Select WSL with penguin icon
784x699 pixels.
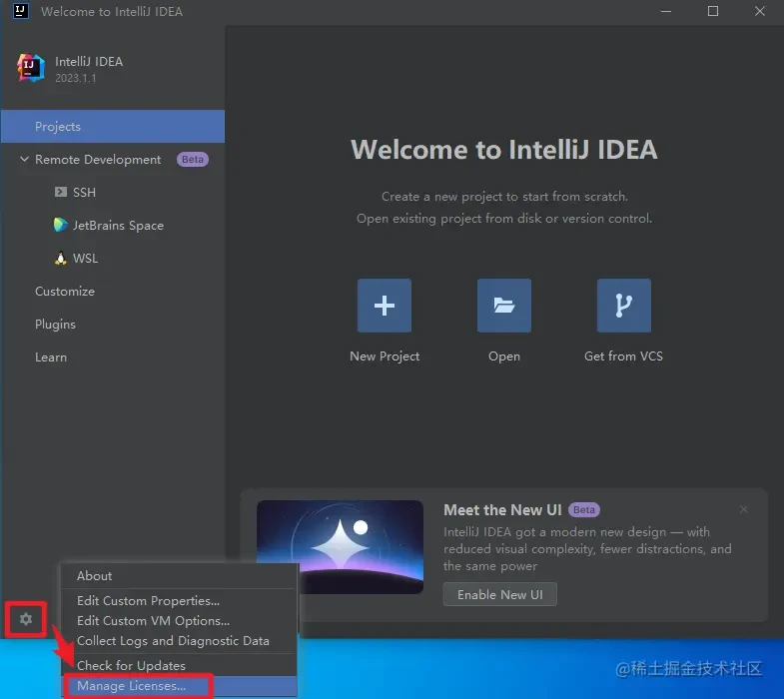click(x=85, y=258)
